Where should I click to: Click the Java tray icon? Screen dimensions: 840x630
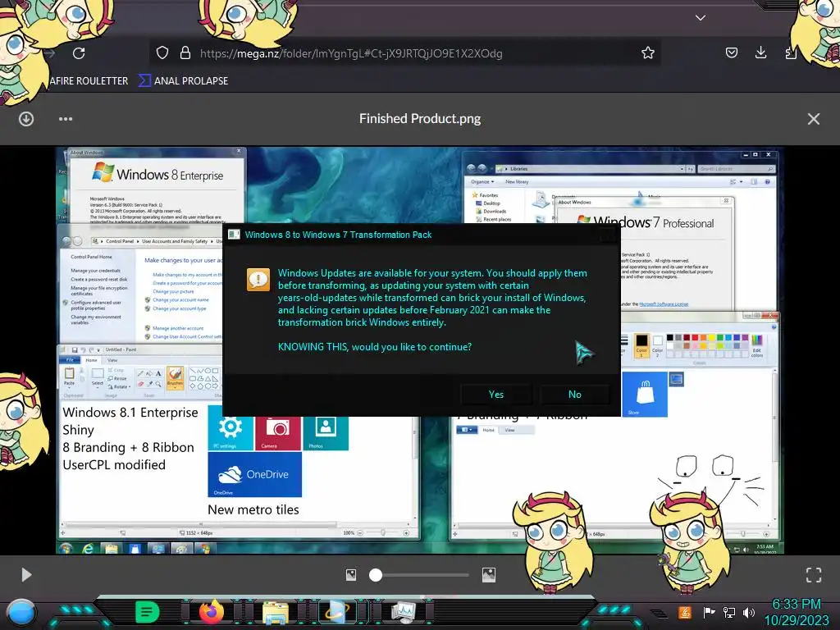[685, 612]
